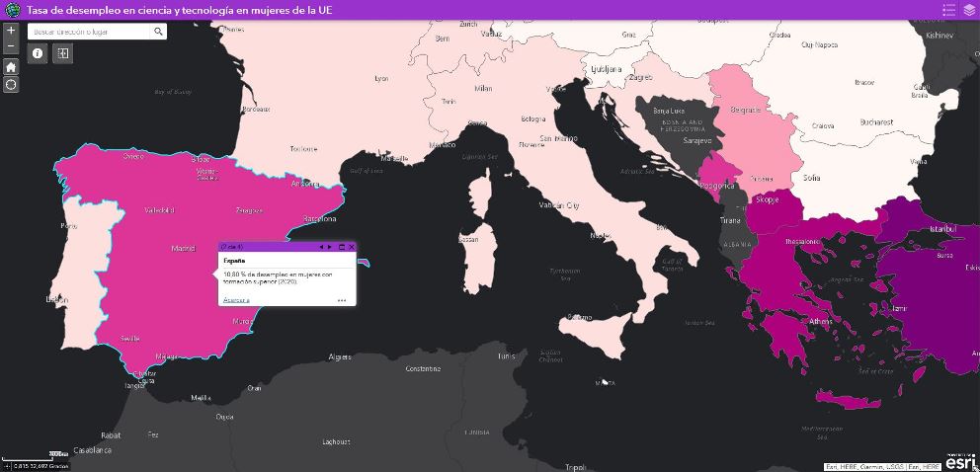Open the swipe/compare widget button
The width and height of the screenshot is (980, 472).
63,53
